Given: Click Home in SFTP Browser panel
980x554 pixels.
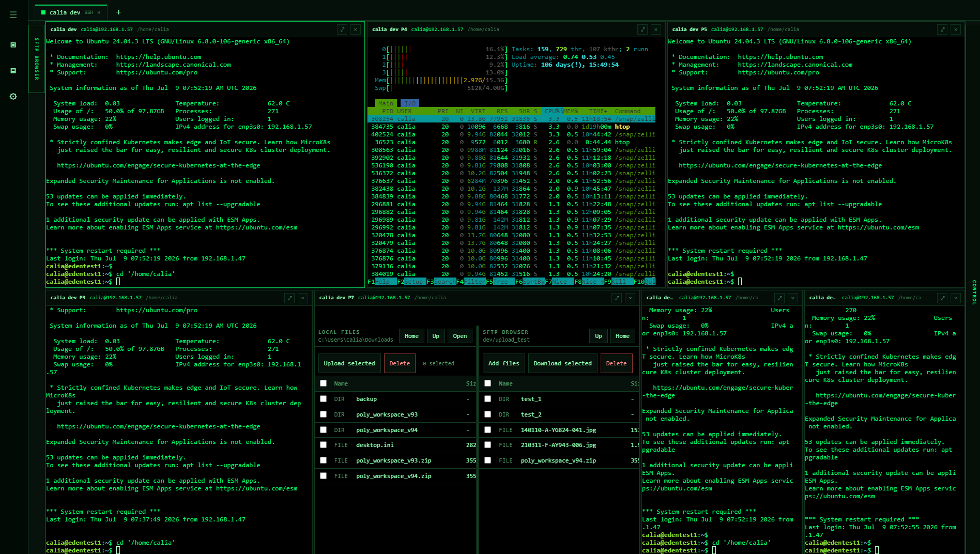Looking at the screenshot, I should [622, 336].
